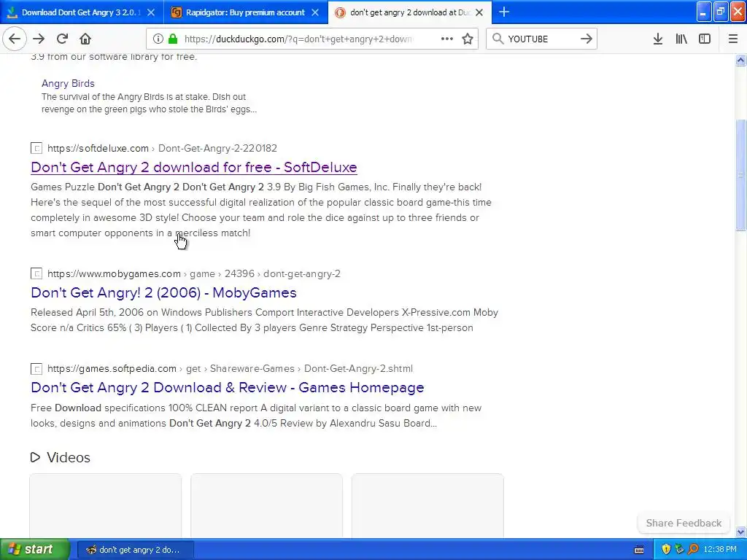
Task: Open Don't Get Angry! 2 MobyGames result
Action: click(x=163, y=292)
